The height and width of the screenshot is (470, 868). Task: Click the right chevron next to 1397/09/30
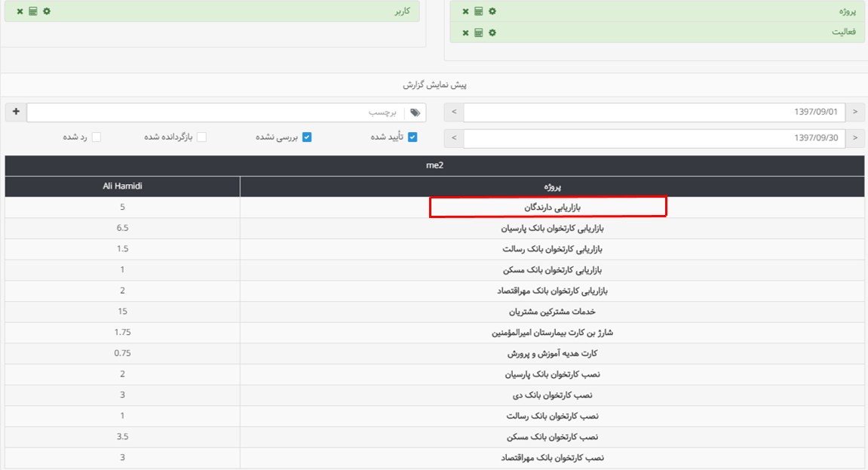coord(855,137)
